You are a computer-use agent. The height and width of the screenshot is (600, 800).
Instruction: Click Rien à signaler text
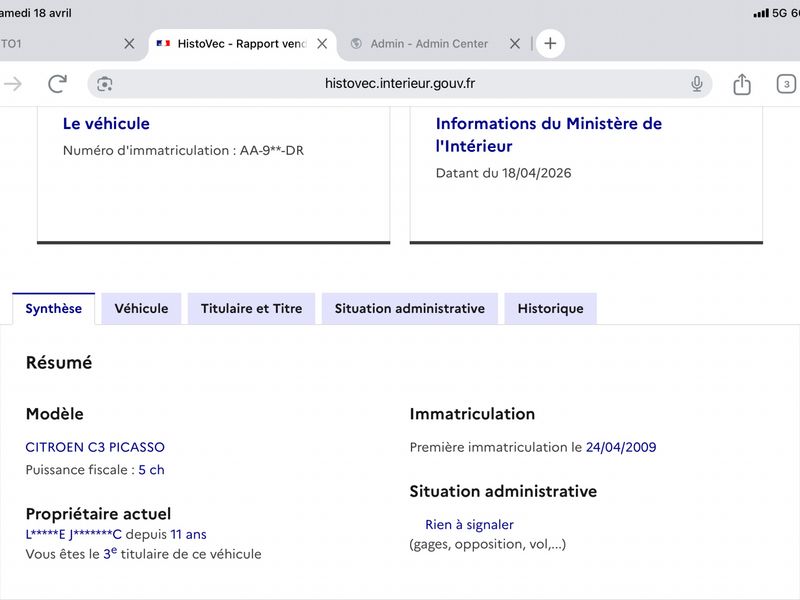coord(469,524)
